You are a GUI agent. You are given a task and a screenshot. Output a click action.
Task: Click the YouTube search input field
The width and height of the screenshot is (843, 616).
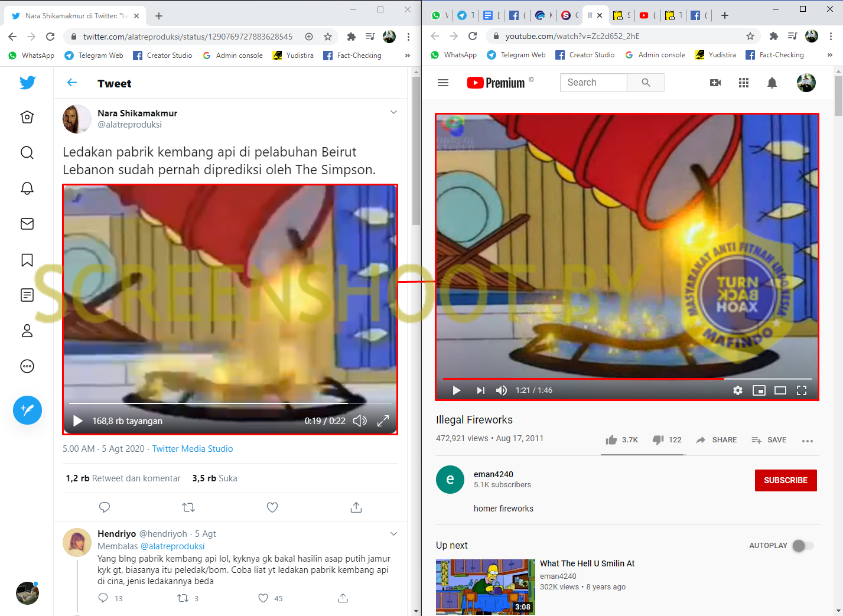593,83
